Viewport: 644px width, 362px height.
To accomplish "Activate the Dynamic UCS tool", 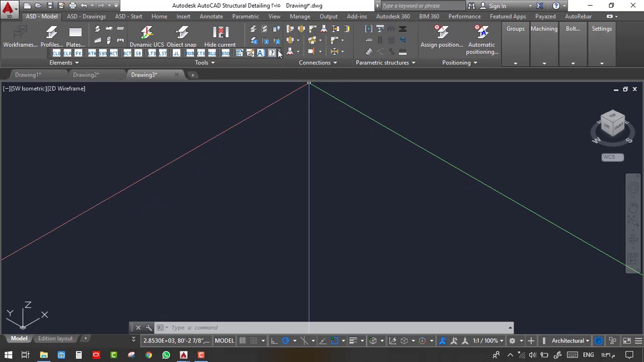I will tap(146, 36).
